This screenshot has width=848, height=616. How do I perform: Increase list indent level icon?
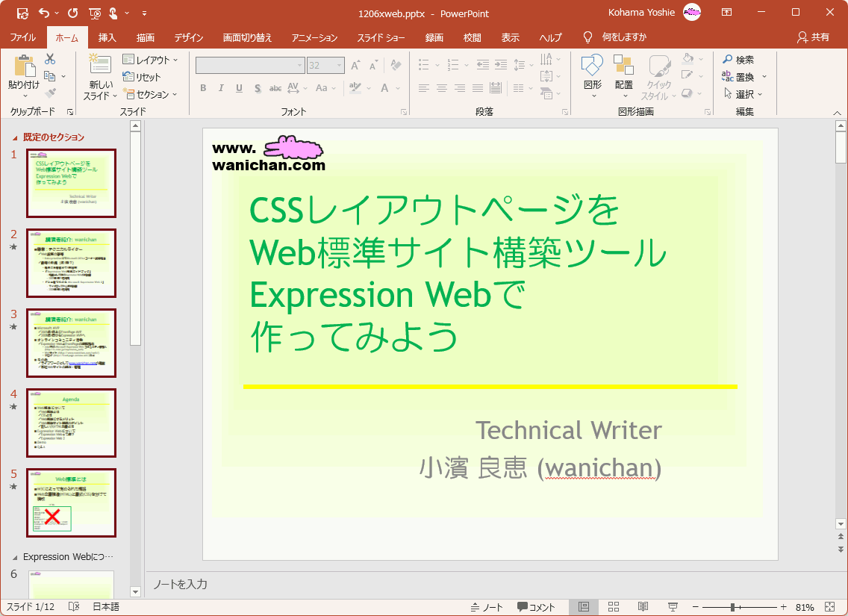point(501,65)
